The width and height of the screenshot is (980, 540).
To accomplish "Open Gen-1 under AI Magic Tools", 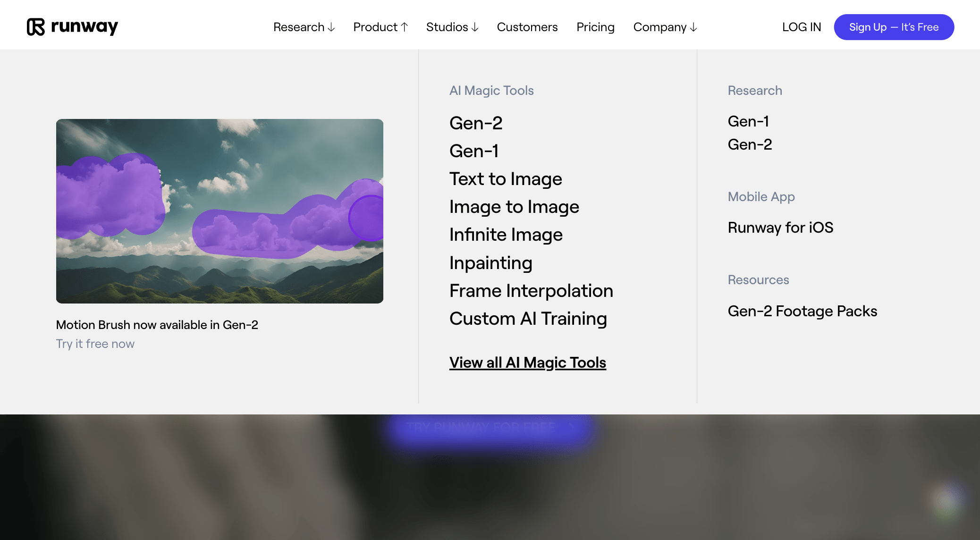I will [x=474, y=151].
